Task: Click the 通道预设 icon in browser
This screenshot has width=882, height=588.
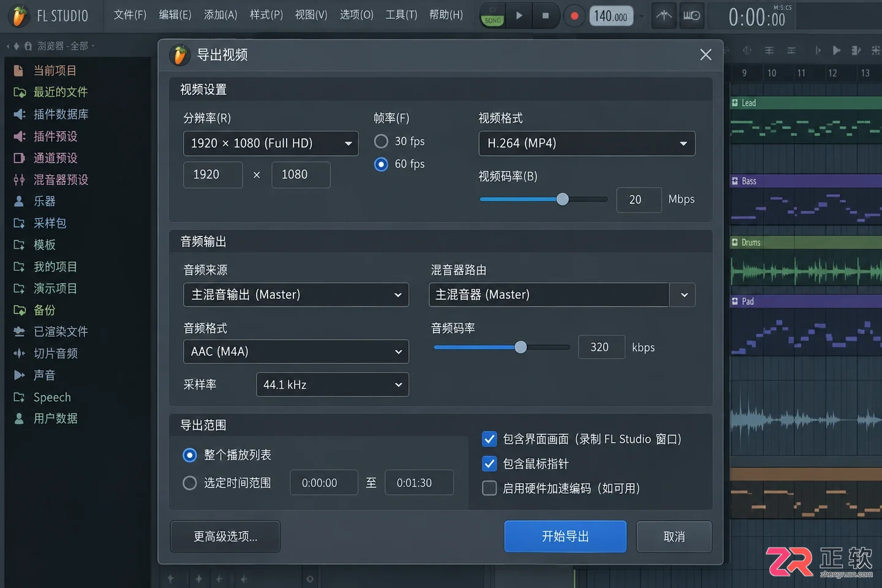Action: click(x=20, y=158)
